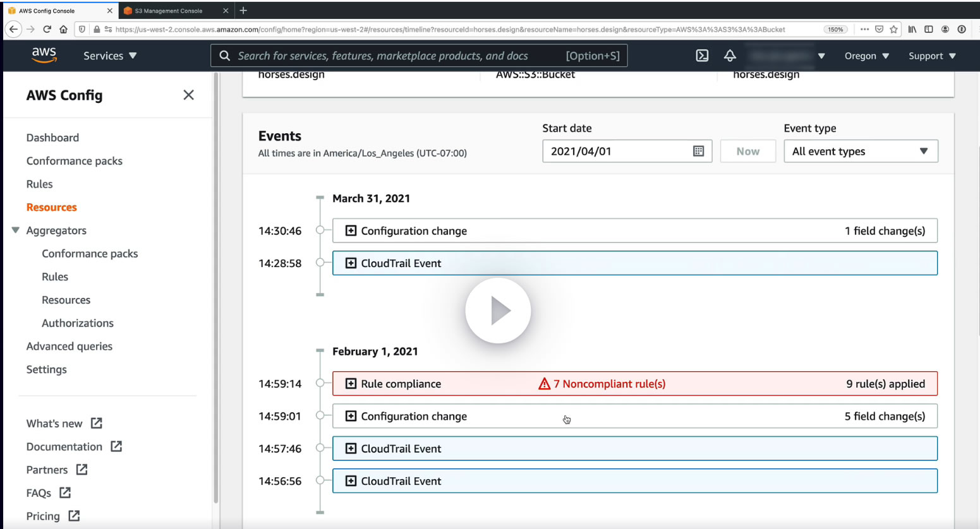
Task: Click the AWS services search field
Action: click(x=419, y=56)
